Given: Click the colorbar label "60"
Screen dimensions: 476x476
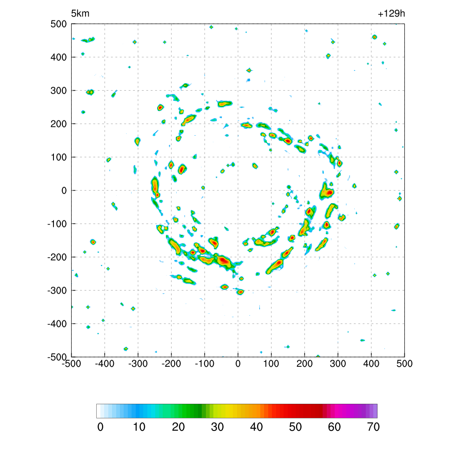Looking at the screenshot, I should pyautogui.click(x=334, y=427).
